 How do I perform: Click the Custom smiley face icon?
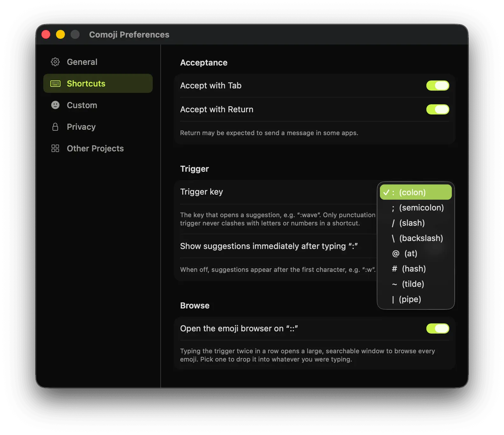pyautogui.click(x=55, y=105)
